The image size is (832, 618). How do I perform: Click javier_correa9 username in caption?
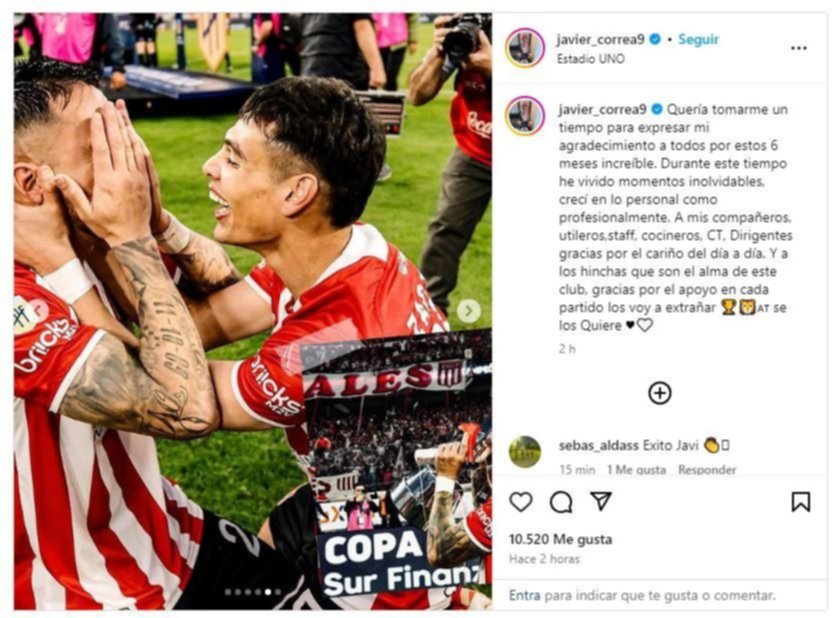(x=602, y=109)
